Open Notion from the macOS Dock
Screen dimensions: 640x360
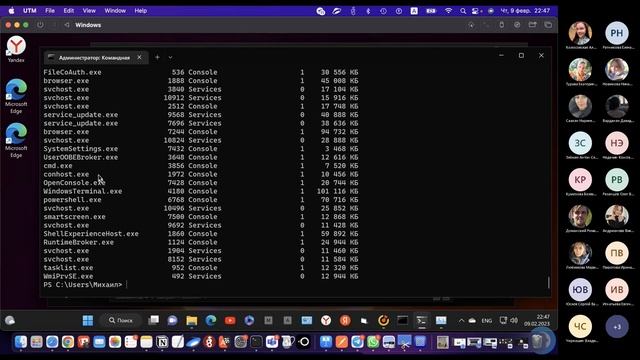point(162,342)
